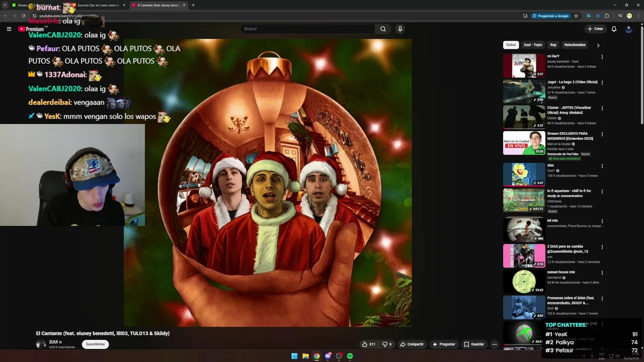Viewport: 644px width, 362px height.
Task: Open a new browser tab
Action: pos(193,5)
